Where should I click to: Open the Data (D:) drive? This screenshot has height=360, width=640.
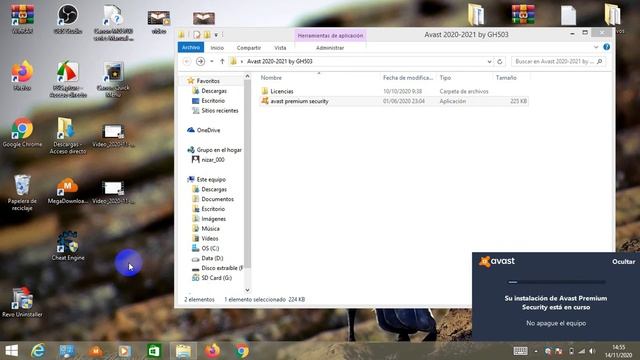pyautogui.click(x=212, y=258)
